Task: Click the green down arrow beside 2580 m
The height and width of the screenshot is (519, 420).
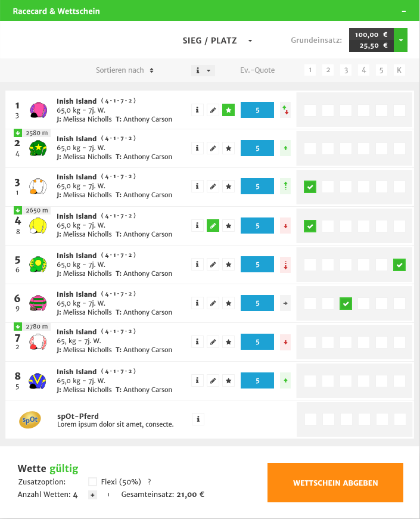Action: coord(18,133)
